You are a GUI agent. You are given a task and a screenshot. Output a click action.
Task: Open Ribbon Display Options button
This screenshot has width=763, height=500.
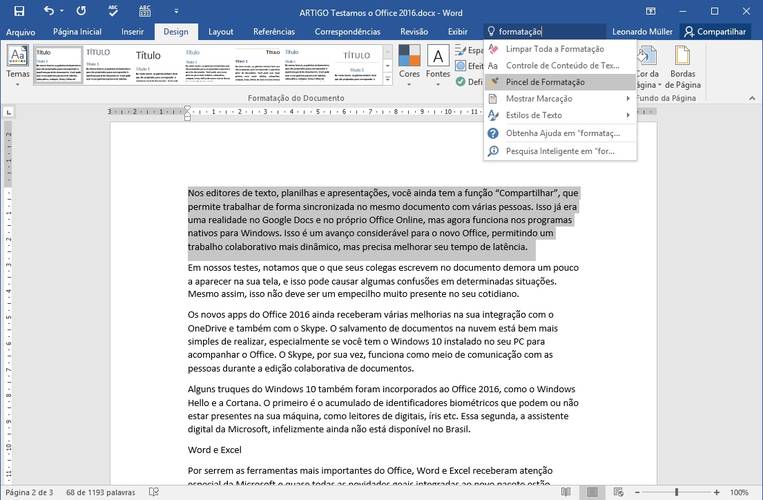(x=651, y=11)
